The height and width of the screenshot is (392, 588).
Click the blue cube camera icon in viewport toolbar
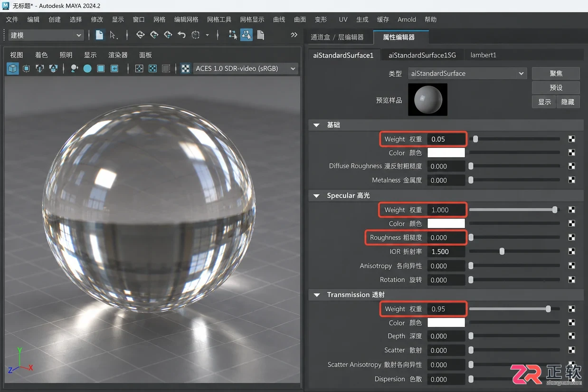pos(13,68)
